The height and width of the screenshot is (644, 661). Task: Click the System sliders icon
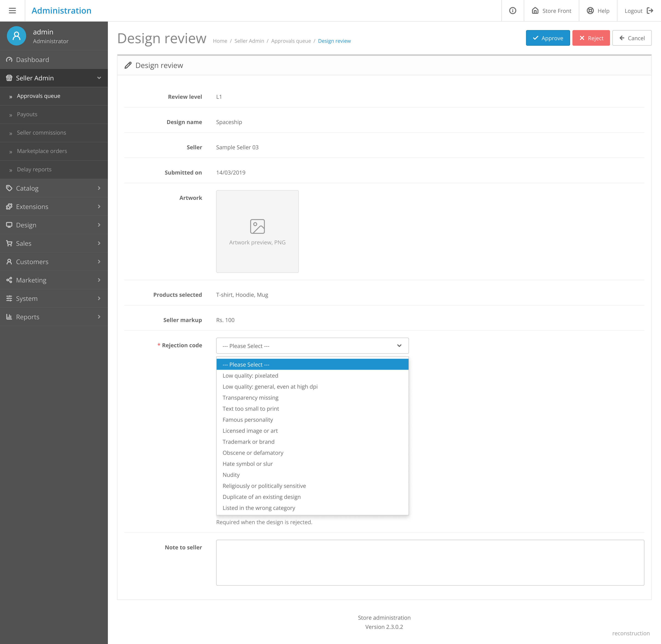pos(9,298)
